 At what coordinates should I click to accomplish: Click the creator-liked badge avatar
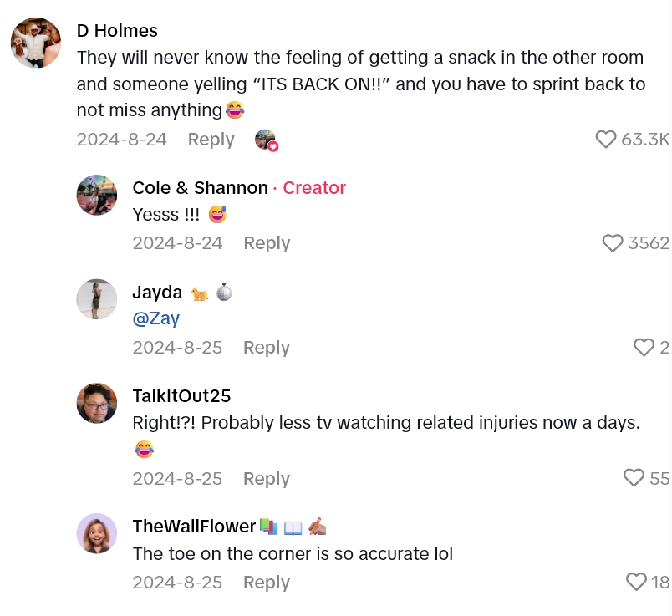pos(266,140)
